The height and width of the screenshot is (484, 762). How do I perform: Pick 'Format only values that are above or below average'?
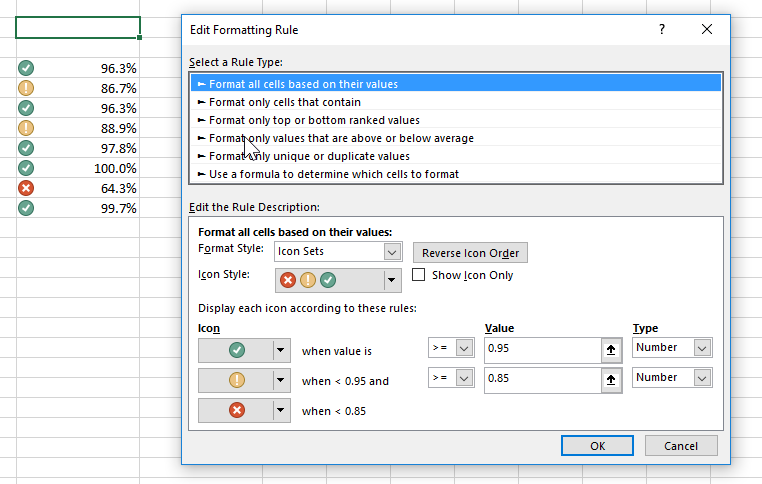coord(456,138)
